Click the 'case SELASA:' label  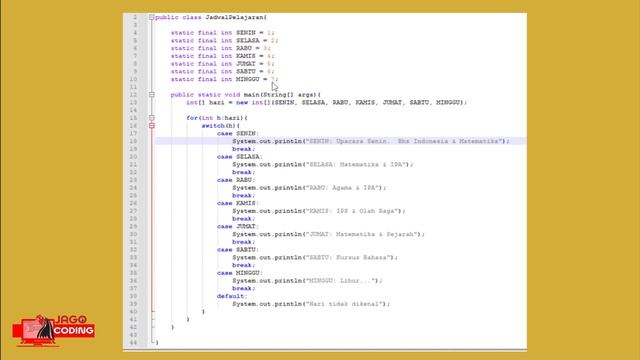tap(240, 157)
